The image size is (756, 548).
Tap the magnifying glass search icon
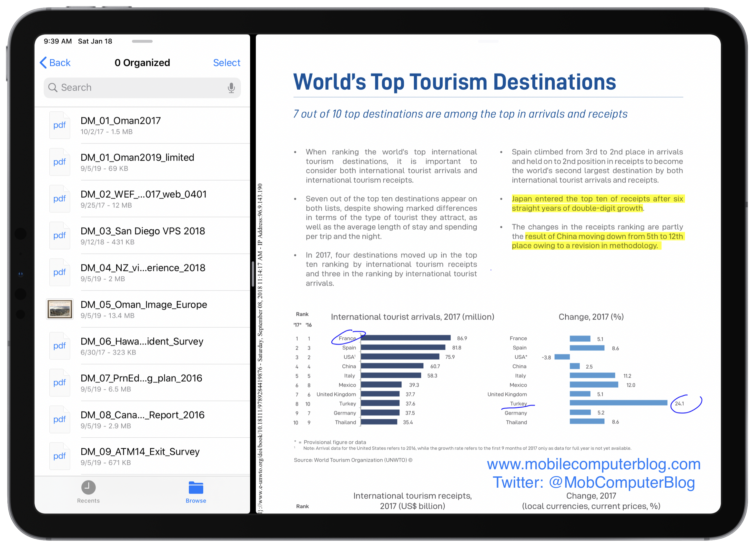pyautogui.click(x=53, y=88)
